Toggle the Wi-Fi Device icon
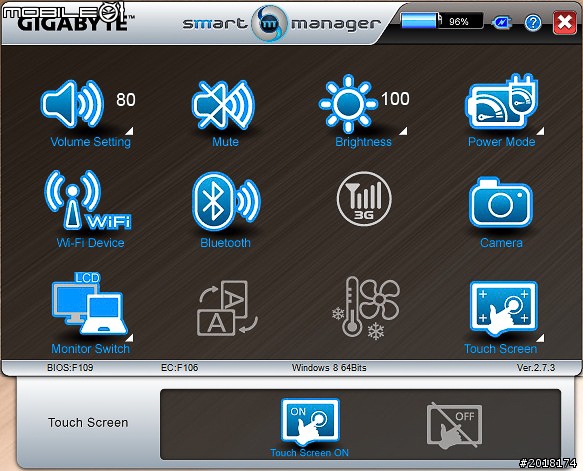 tap(88, 200)
